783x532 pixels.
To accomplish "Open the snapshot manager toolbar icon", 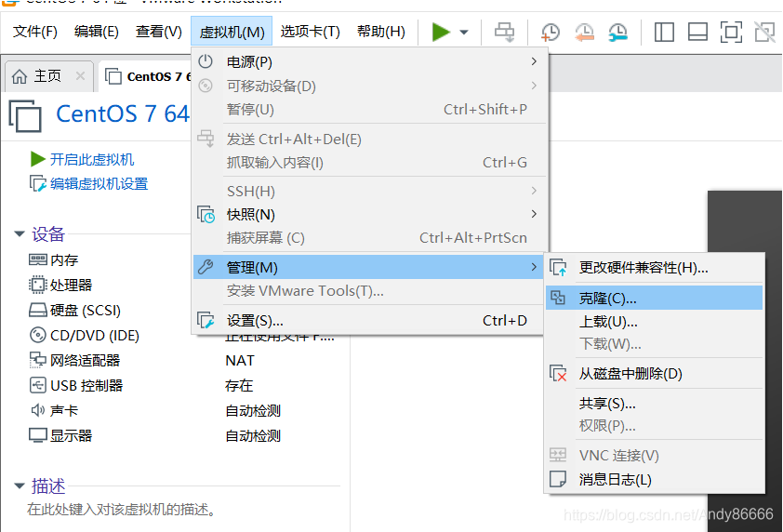I will click(x=617, y=33).
